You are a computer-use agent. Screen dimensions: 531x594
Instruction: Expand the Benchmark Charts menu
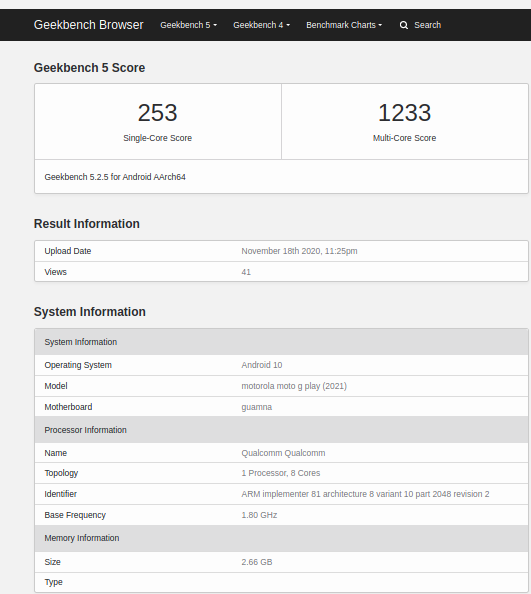click(344, 25)
